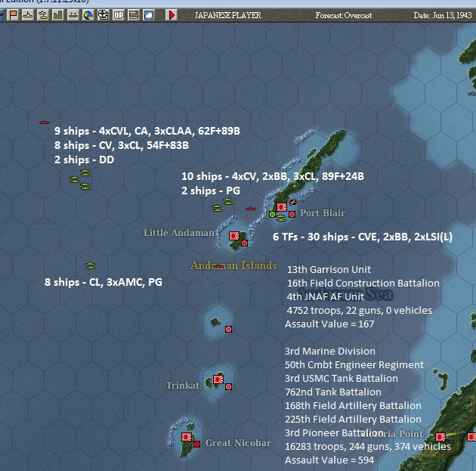Click the crosshair target toolbar icon

point(104,15)
